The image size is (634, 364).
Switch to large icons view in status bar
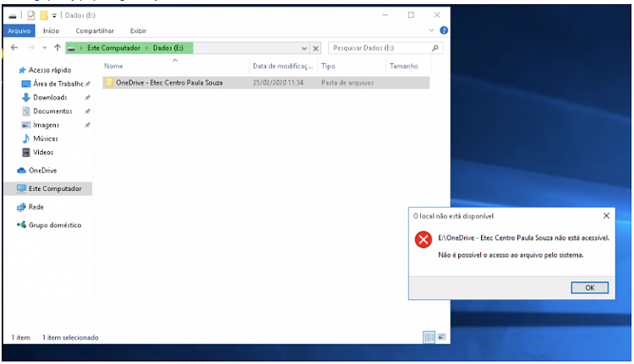(440, 337)
